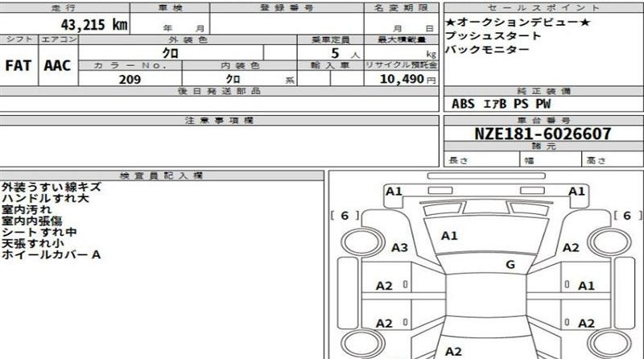
Task: Click the seating capacity value 5 人
Action: [x=345, y=53]
